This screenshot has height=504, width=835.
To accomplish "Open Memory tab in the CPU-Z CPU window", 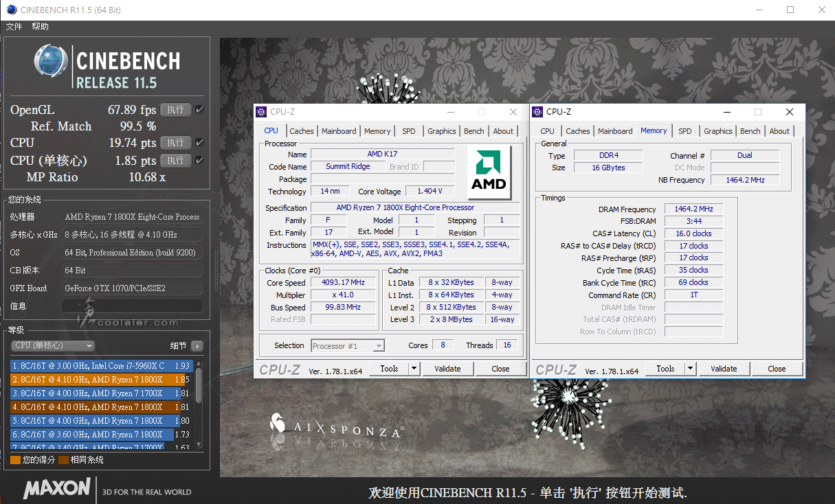I will coord(377,131).
